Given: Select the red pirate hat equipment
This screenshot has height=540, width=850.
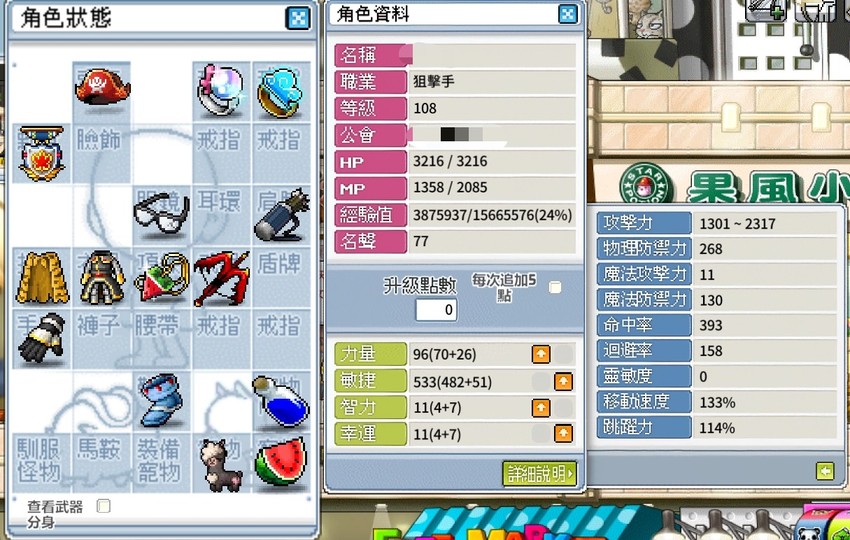Looking at the screenshot, I should [x=102, y=88].
